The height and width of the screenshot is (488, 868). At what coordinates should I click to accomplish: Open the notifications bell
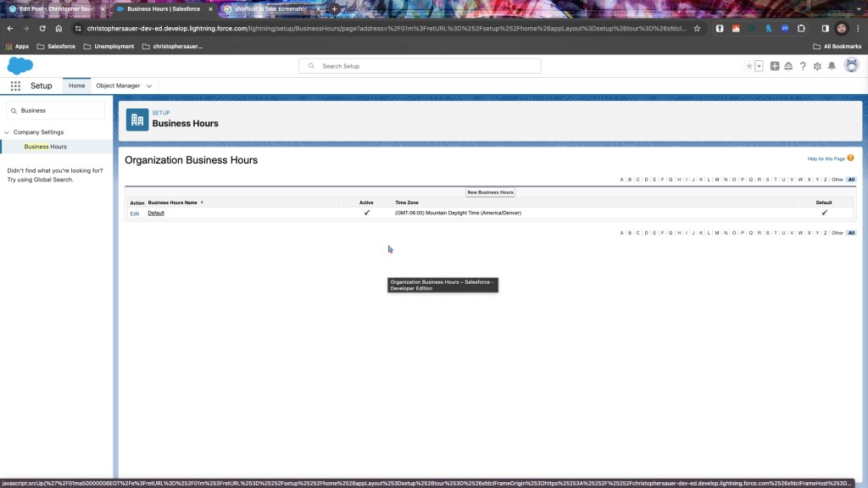pyautogui.click(x=832, y=66)
